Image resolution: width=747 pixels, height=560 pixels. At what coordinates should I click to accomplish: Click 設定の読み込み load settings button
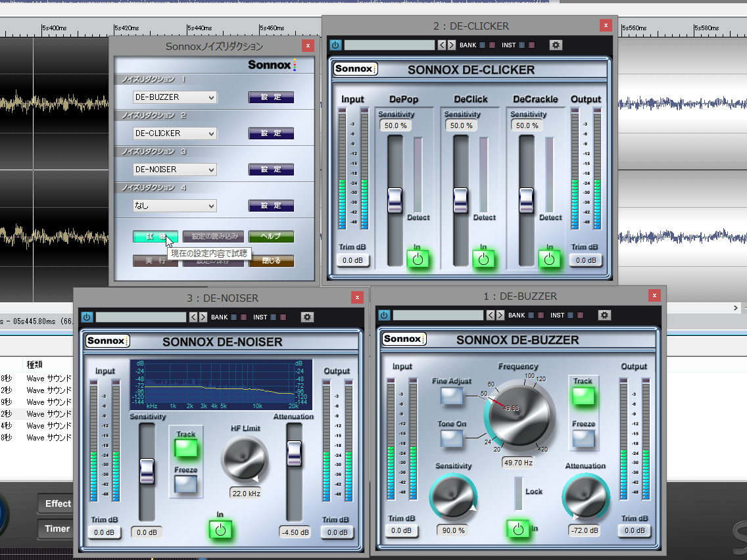point(214,236)
